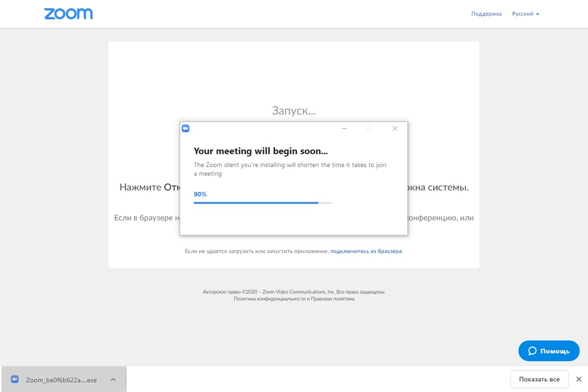588x392 pixels.
Task: Click the "Запуск..." status text
Action: click(x=294, y=111)
